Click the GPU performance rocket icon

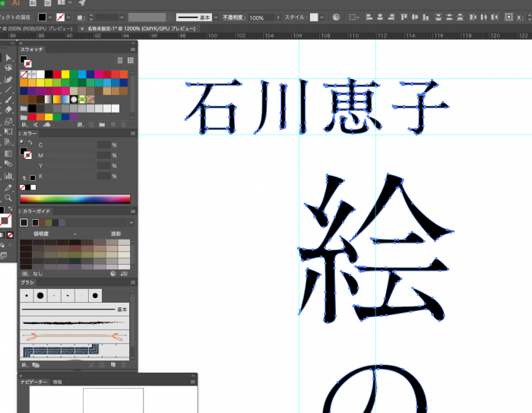[82, 3]
